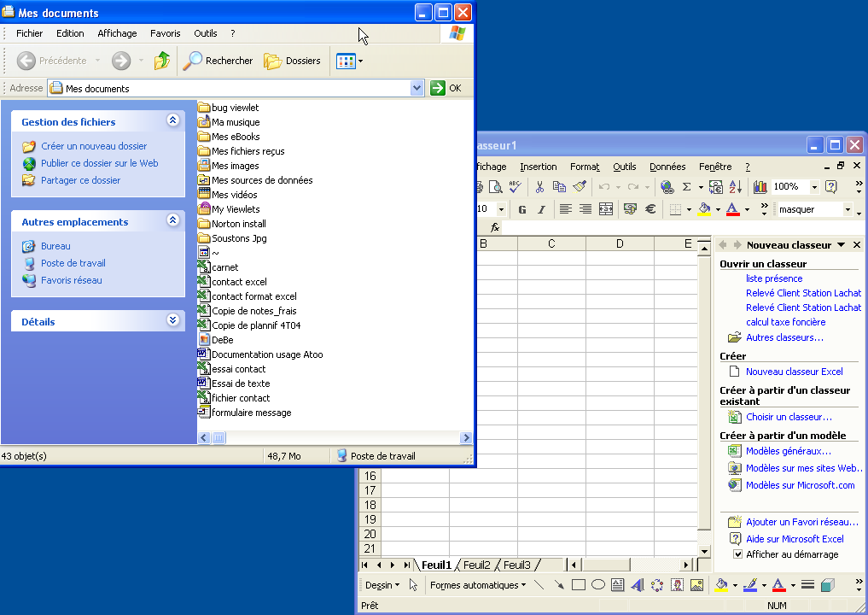Click the 3-D style cube icon
The height and width of the screenshot is (615, 868).
tap(828, 585)
